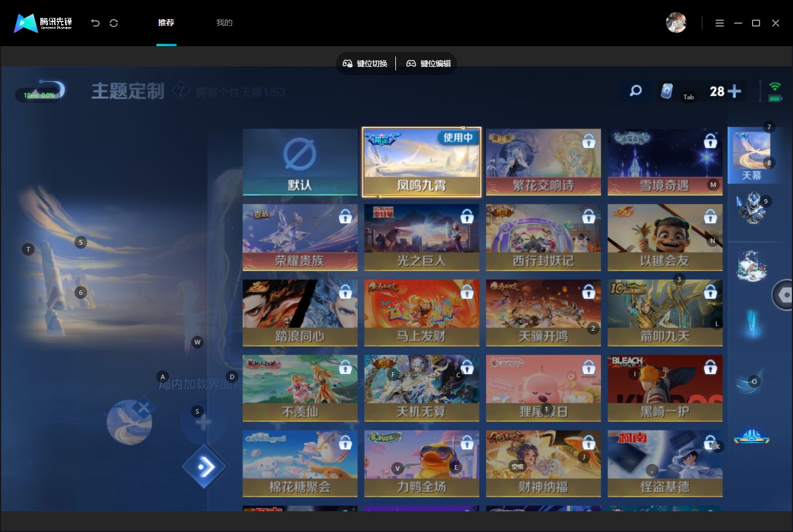
Task: Click the lock icon on 繁花交响诗
Action: coord(589,141)
